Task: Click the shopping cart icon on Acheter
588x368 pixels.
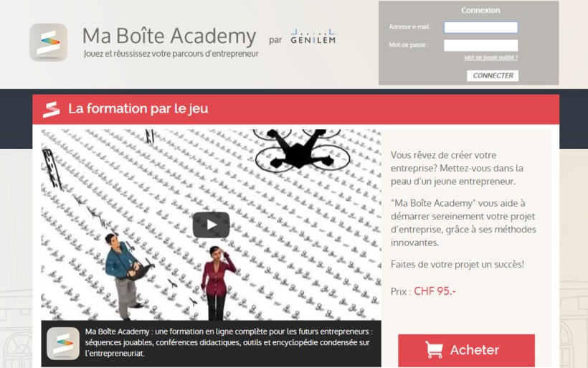Action: pos(434,349)
